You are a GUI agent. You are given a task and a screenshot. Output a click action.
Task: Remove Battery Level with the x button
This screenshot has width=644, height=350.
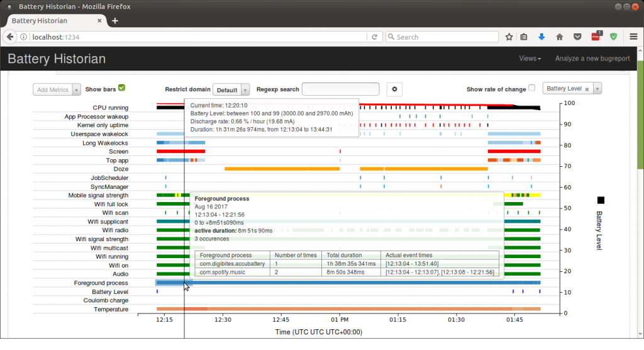point(587,89)
